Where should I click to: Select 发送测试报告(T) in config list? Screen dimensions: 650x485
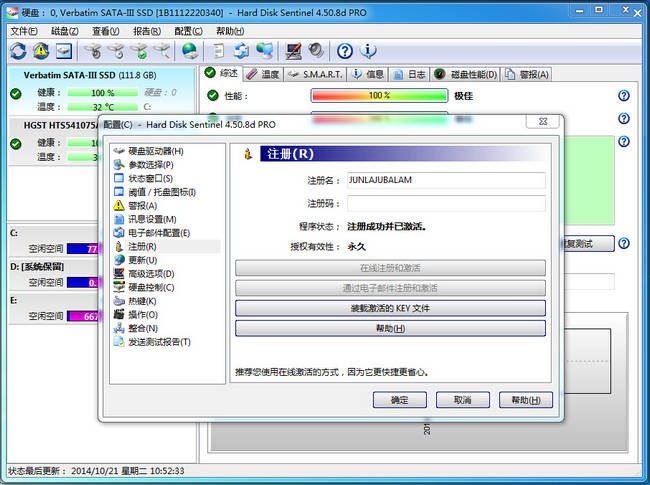(152, 342)
